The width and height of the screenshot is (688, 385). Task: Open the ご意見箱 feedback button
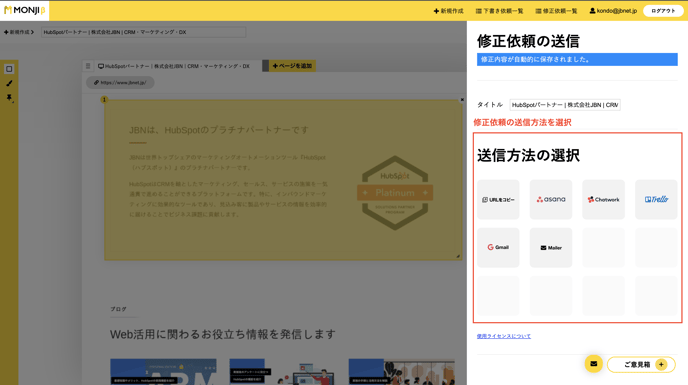click(641, 364)
